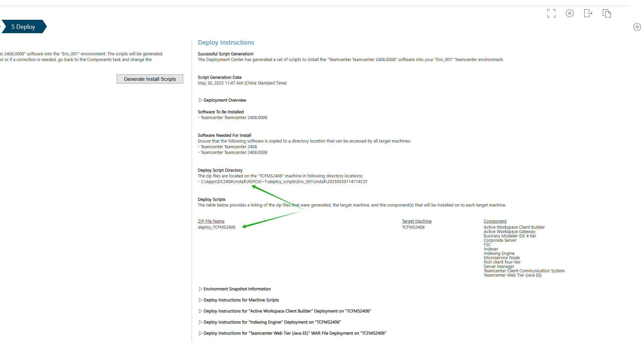Click Server Manager component entry
Screen dimensions: 644x342
(499, 267)
